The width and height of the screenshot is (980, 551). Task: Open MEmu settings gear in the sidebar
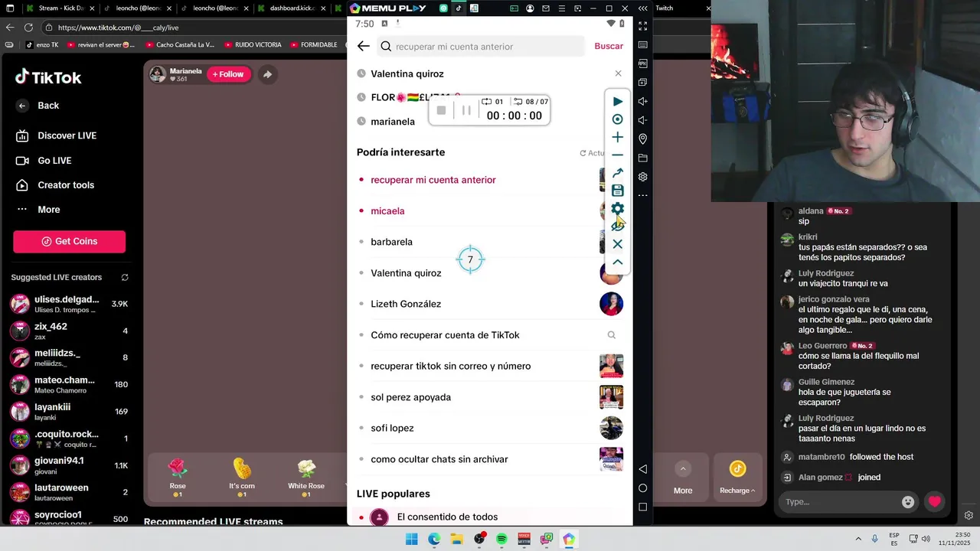tap(643, 177)
